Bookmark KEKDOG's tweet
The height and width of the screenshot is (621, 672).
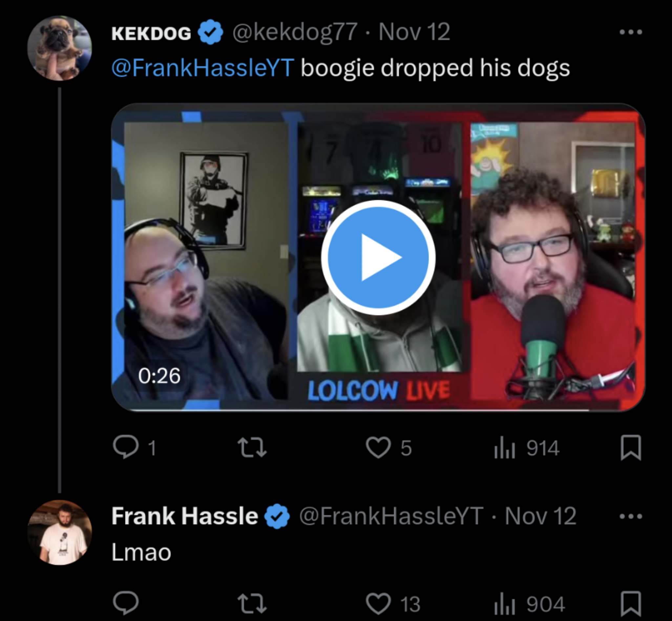click(631, 448)
